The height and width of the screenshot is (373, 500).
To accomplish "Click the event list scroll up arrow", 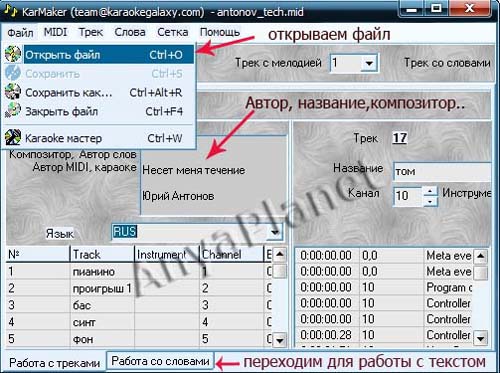I will (x=480, y=256).
